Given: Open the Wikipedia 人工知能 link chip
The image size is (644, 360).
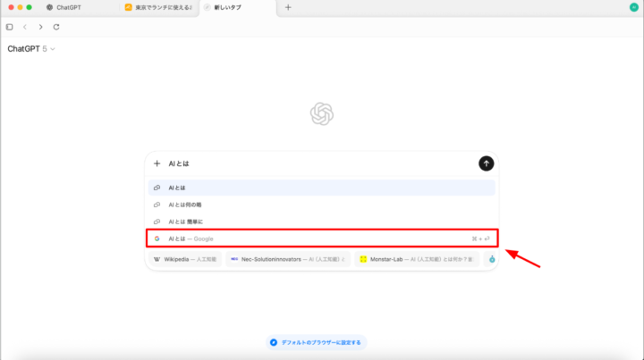Looking at the screenshot, I should click(185, 259).
